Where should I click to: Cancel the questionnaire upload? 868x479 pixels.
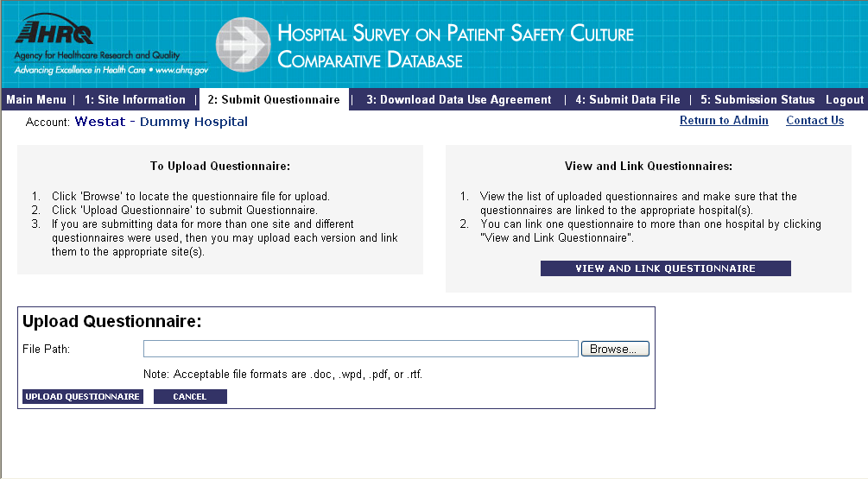(190, 397)
